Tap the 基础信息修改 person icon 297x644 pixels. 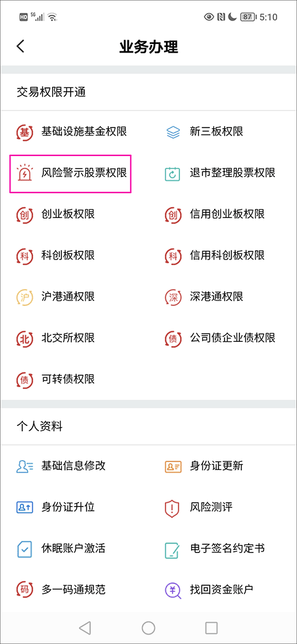click(25, 466)
